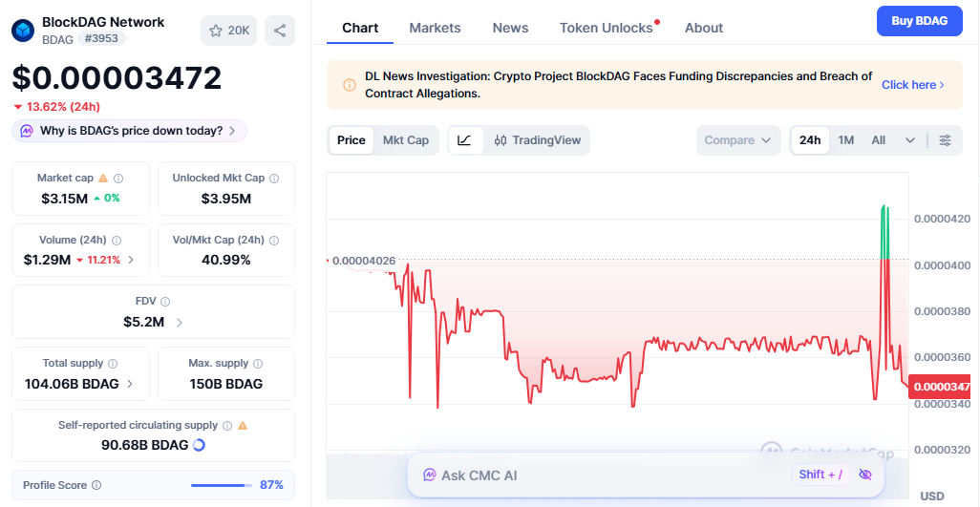Image resolution: width=980 pixels, height=507 pixels.
Task: Click the circulating supply progress ring
Action: [x=199, y=445]
